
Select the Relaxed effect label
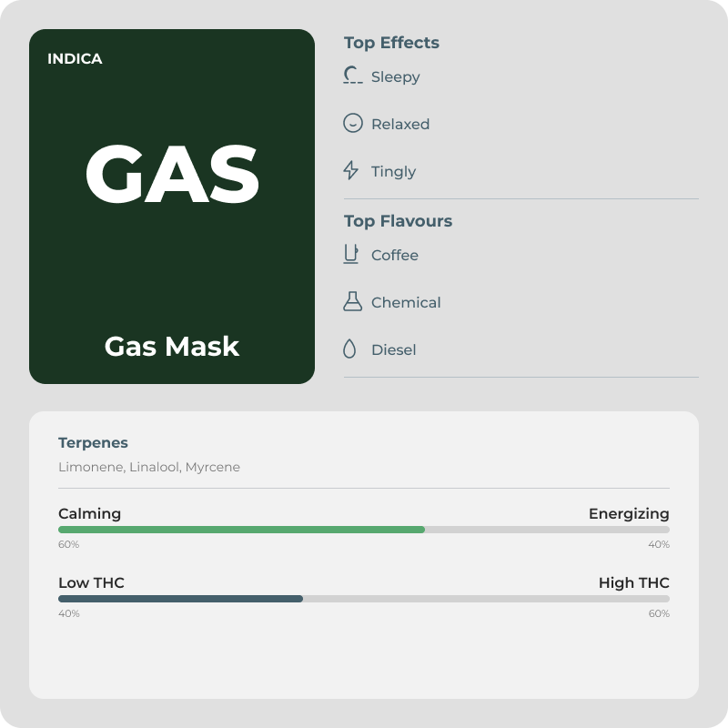(400, 124)
